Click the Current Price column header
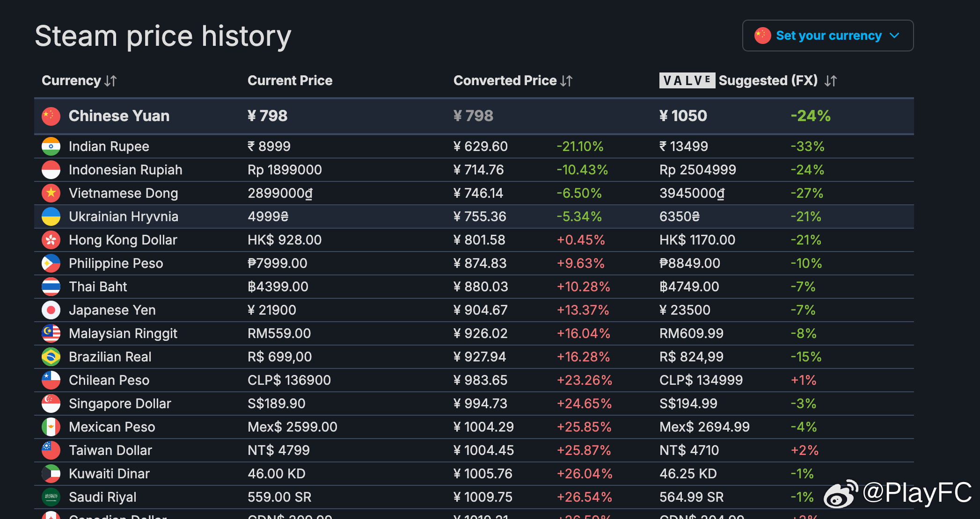Screen dimensions: 980x519 click(x=290, y=80)
